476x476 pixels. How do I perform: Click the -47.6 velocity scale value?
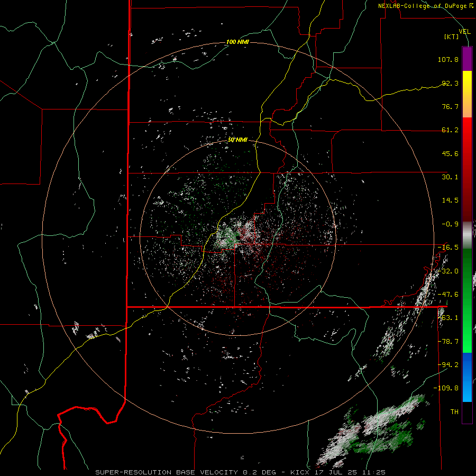coord(448,295)
